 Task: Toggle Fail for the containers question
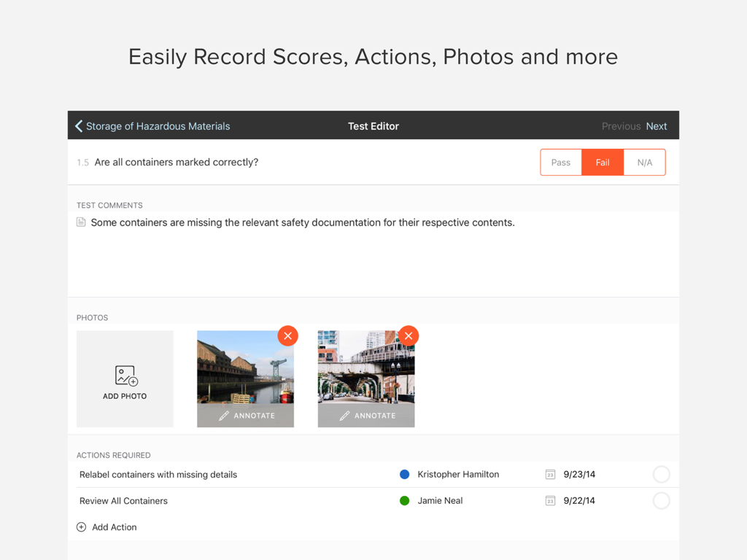click(x=602, y=162)
